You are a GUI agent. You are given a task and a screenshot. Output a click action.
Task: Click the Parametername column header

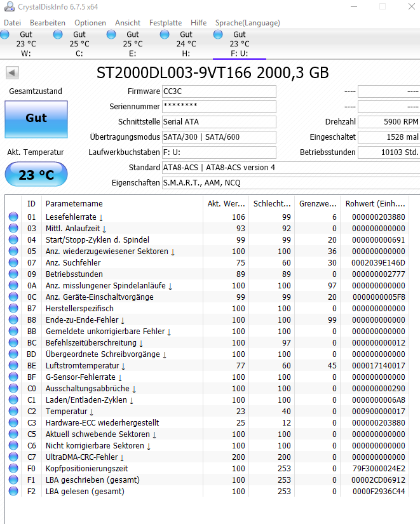(122, 203)
